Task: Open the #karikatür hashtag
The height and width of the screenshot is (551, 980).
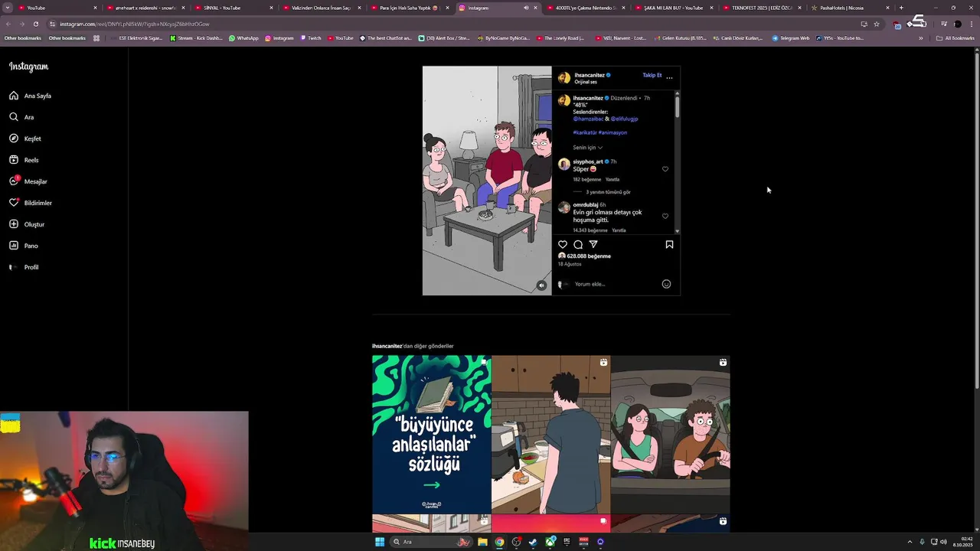Action: click(585, 132)
